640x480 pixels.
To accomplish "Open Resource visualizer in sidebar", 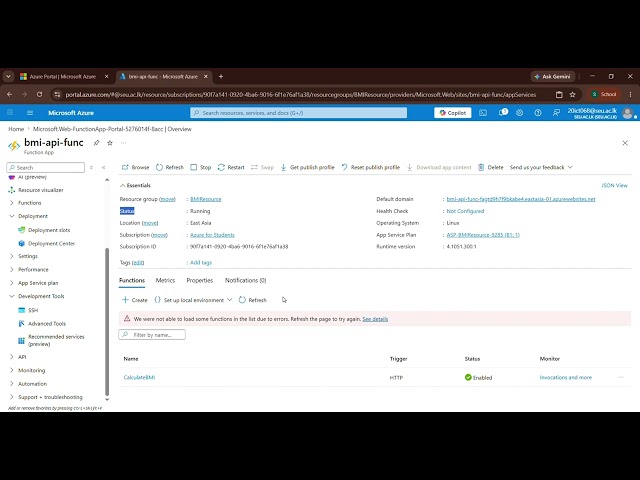I will tap(36, 190).
